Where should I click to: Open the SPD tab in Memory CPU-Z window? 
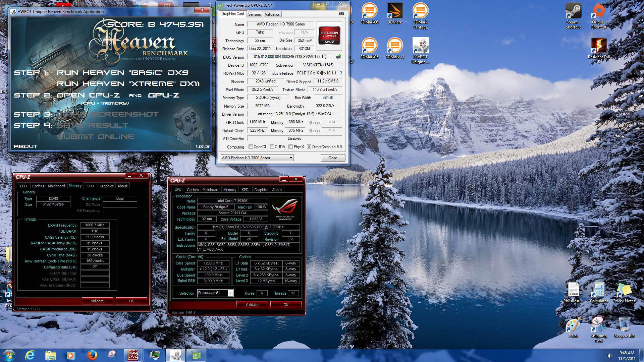[91, 186]
